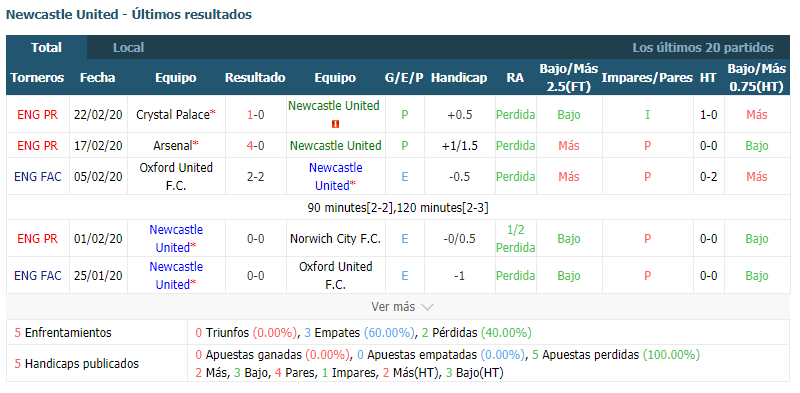Click the 4-0 result versus Arsenal
800x393 pixels.
[x=255, y=145]
